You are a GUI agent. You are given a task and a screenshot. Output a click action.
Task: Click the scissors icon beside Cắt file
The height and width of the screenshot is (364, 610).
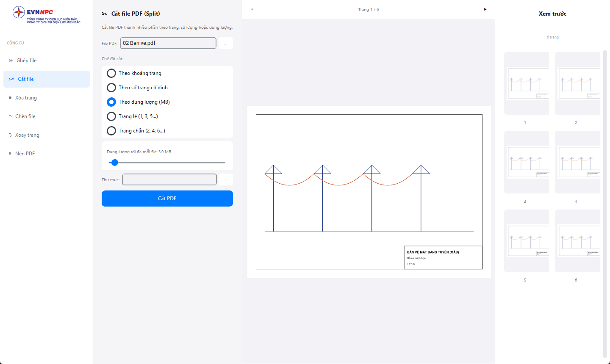tap(11, 79)
